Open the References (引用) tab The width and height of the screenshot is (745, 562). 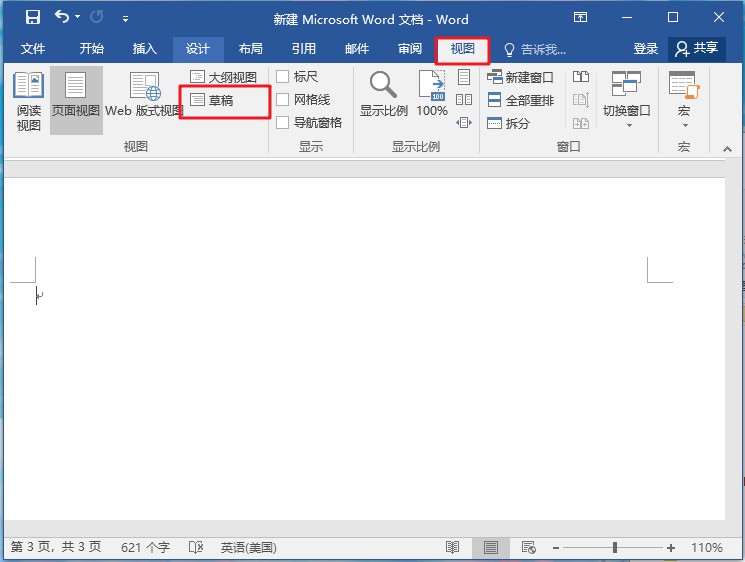point(303,49)
